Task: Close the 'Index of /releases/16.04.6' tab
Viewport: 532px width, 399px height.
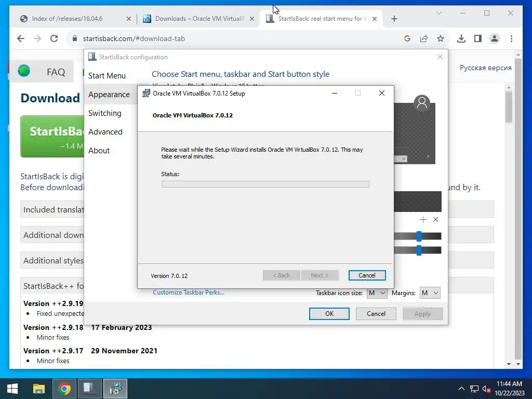Action: point(129,19)
